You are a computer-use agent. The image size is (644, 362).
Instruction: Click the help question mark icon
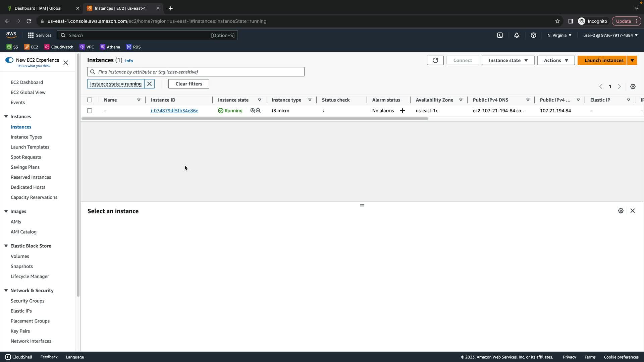[533, 35]
